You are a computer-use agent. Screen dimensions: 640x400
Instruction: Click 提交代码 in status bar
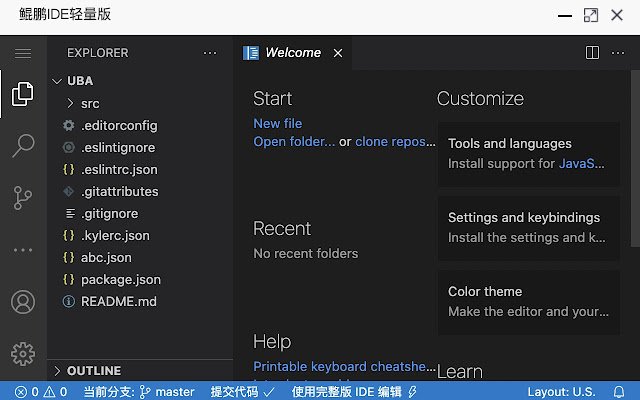(x=242, y=392)
